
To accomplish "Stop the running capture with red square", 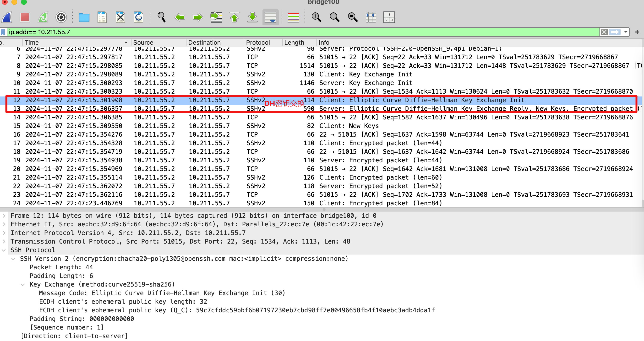I will [25, 17].
